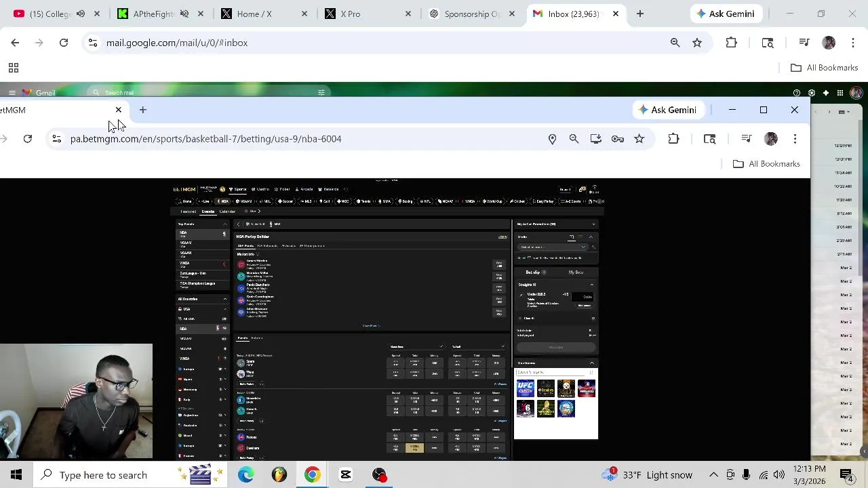Select Casino tab on BetMGM site
Image resolution: width=868 pixels, height=488 pixels.
260,189
